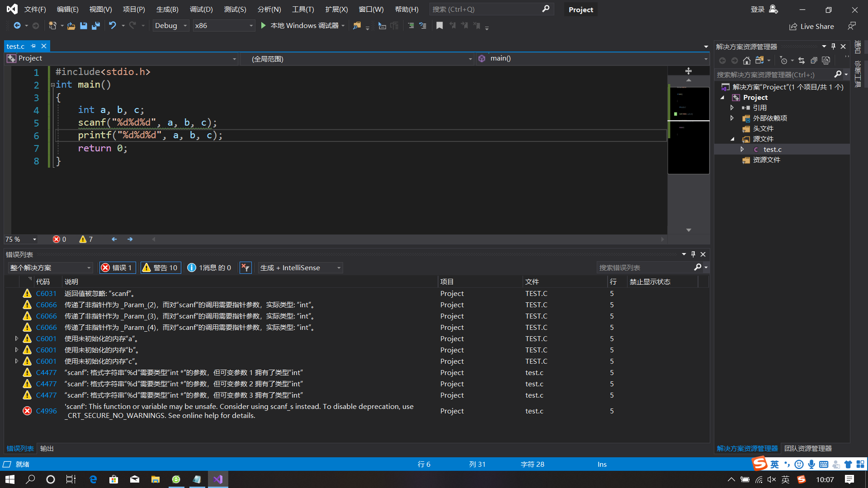
Task: Open the 75 % zoom dropdown
Action: pos(21,239)
